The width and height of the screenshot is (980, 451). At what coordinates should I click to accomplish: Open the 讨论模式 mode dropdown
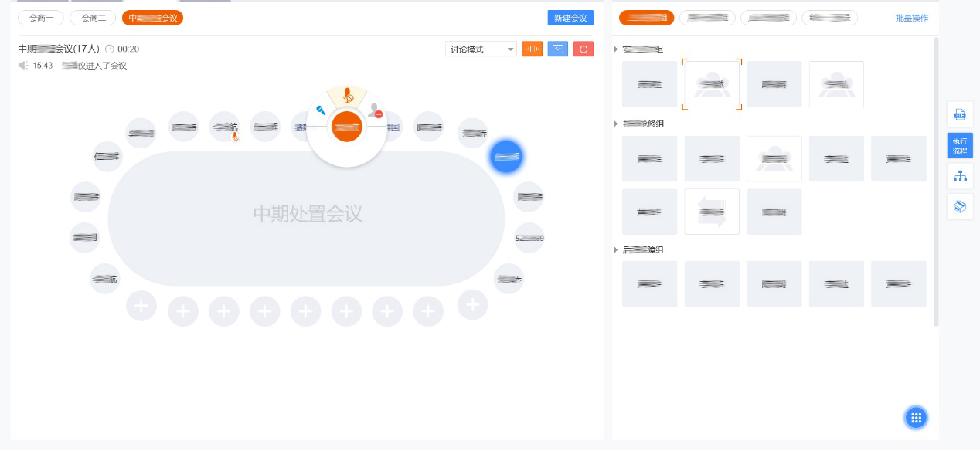[481, 49]
